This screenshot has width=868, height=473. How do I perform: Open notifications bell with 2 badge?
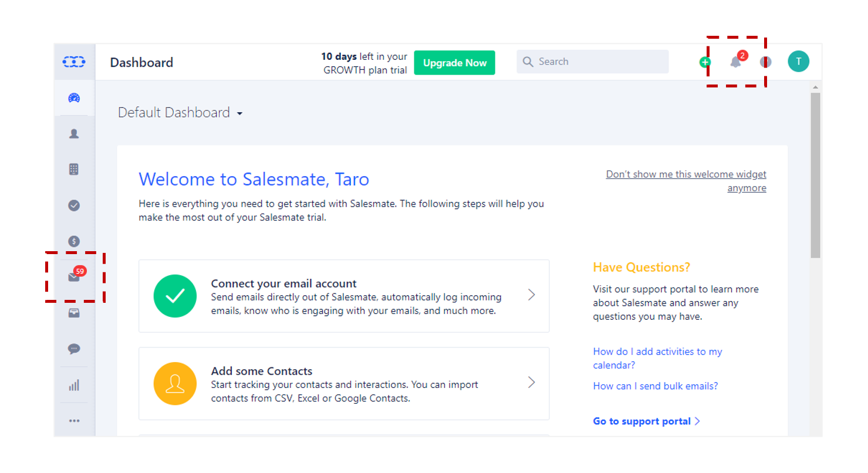(738, 60)
